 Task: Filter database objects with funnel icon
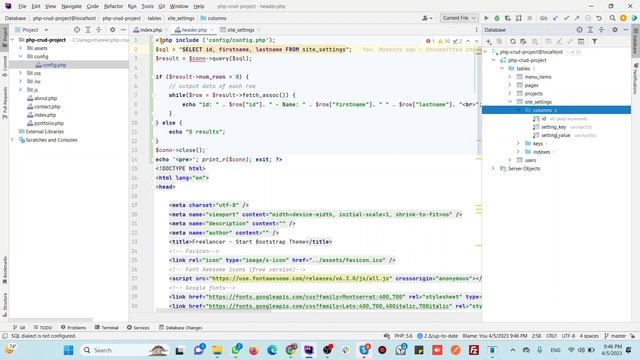pyautogui.click(x=595, y=42)
